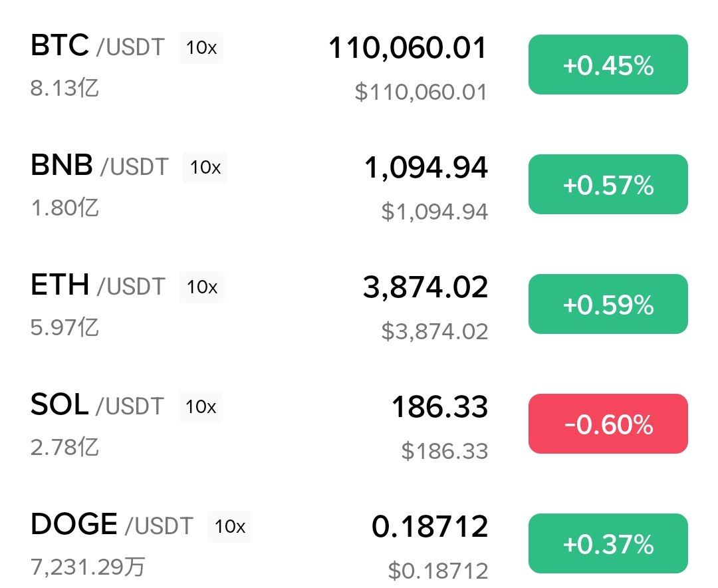This screenshot has height=588, width=718.
Task: Click BTC +0.45% change button
Action: point(608,65)
